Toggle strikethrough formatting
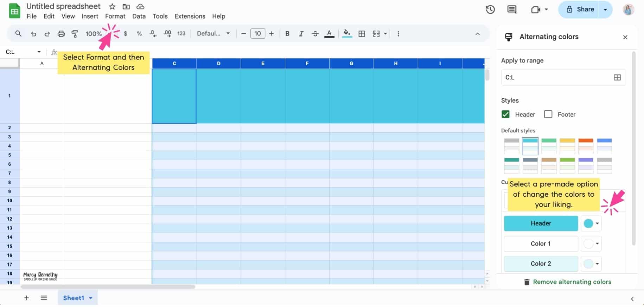 coord(315,34)
